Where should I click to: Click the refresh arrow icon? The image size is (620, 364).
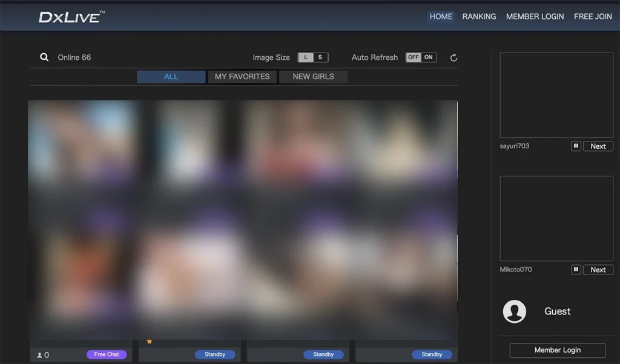(x=453, y=57)
